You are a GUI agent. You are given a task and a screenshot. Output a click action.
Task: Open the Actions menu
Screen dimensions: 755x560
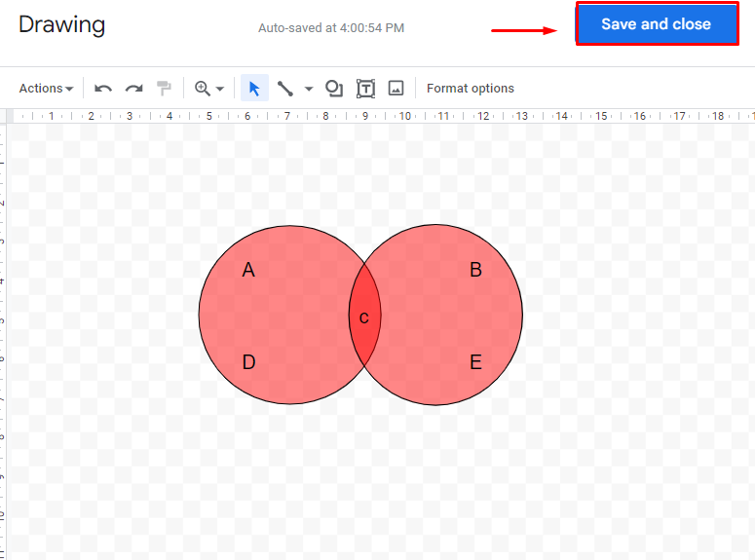[46, 89]
